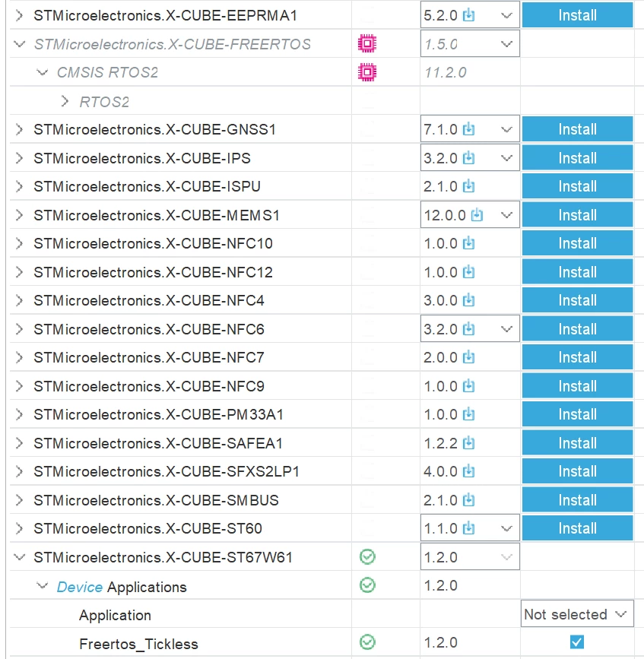644x659 pixels.
Task: Click download icon next to X-CUBE-NFC9 version
Action: click(x=468, y=386)
